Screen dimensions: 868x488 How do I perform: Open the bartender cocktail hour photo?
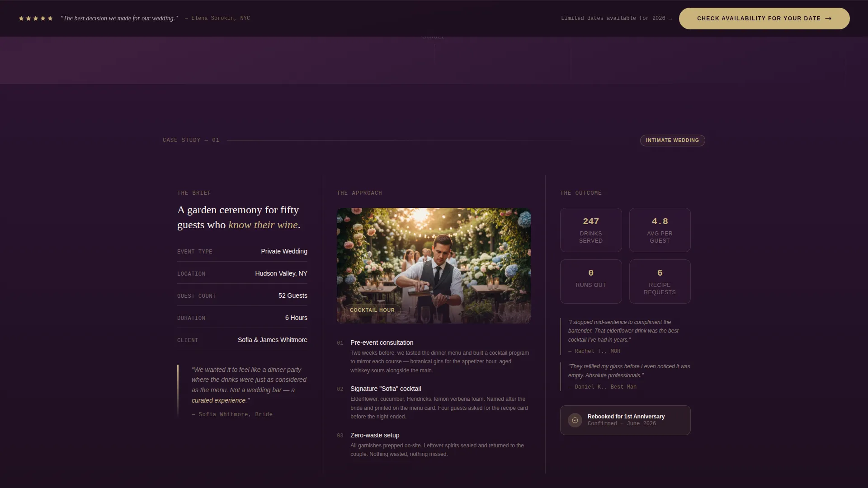coord(434,266)
